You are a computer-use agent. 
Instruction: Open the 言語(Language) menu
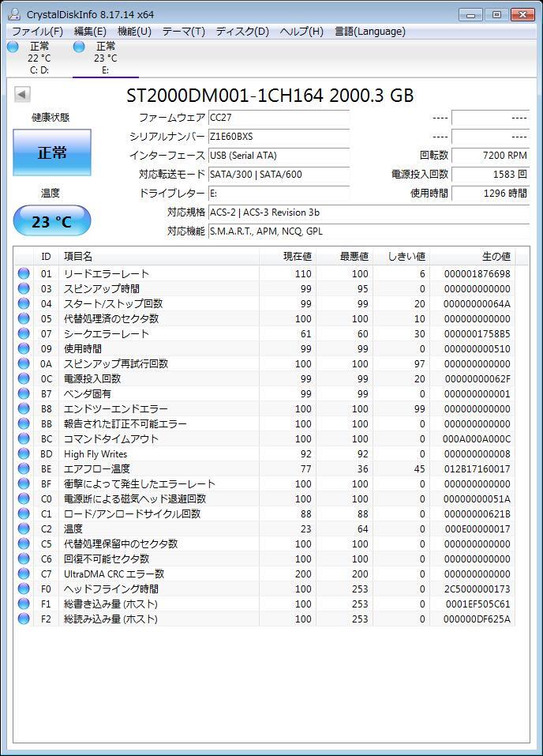click(x=370, y=32)
